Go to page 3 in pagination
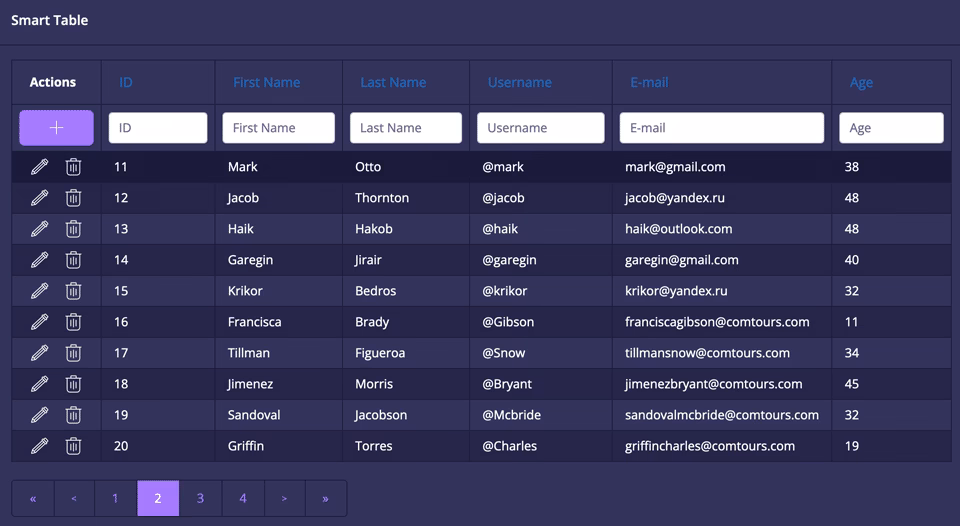Image resolution: width=960 pixels, height=526 pixels. [x=200, y=498]
